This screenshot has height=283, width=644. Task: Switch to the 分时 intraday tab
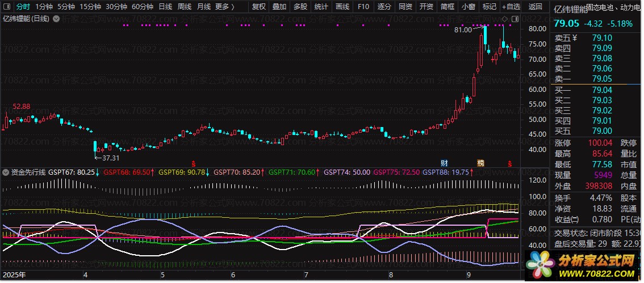[x=23, y=7]
